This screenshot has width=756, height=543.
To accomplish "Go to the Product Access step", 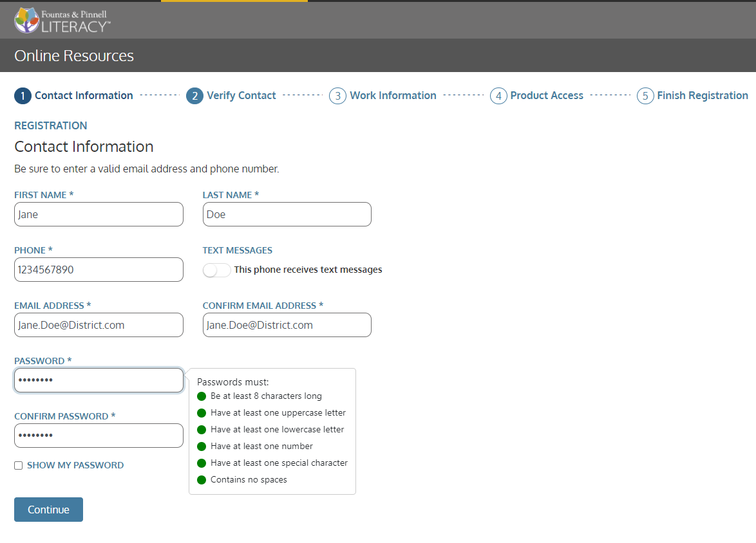I will coord(547,96).
